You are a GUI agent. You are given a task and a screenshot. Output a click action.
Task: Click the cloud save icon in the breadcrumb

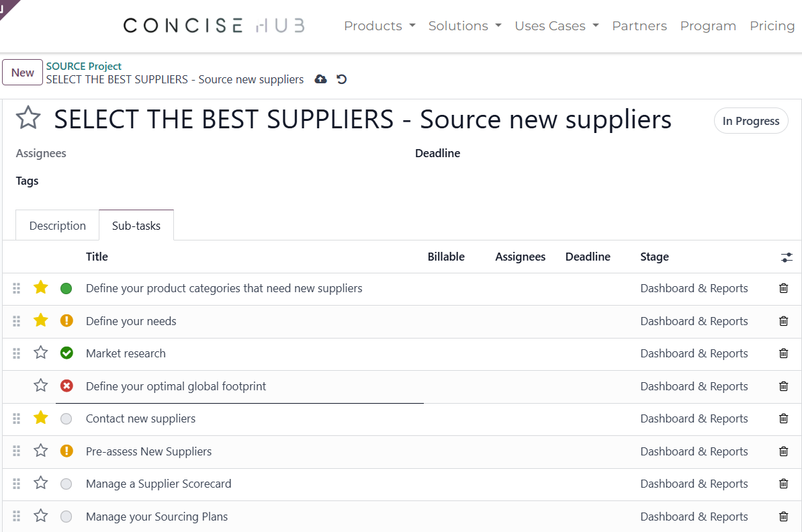[320, 79]
